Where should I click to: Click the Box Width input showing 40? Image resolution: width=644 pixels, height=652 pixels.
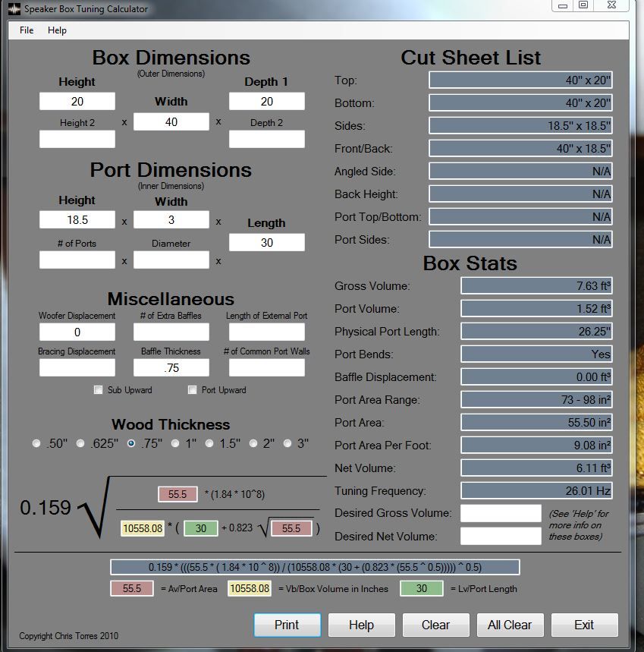pyautogui.click(x=171, y=122)
